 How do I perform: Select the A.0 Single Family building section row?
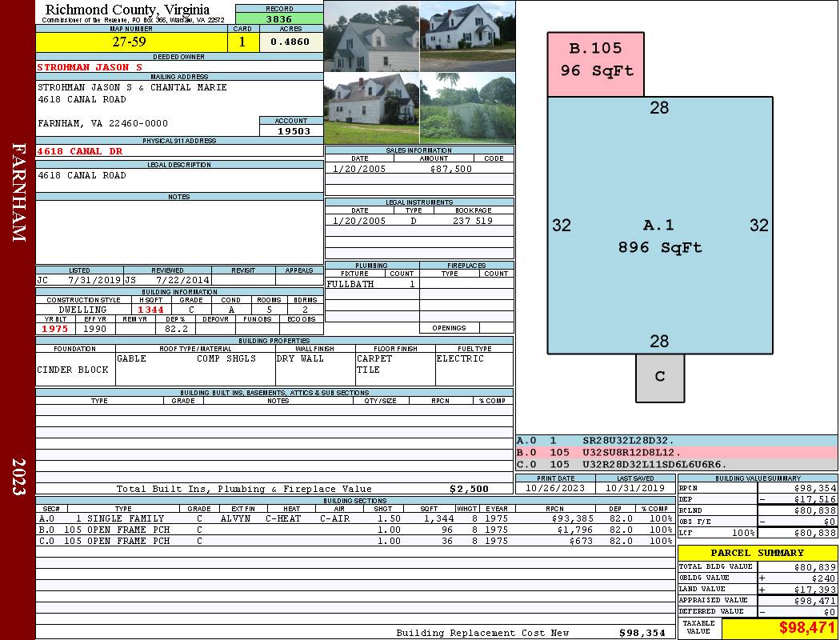(354, 518)
